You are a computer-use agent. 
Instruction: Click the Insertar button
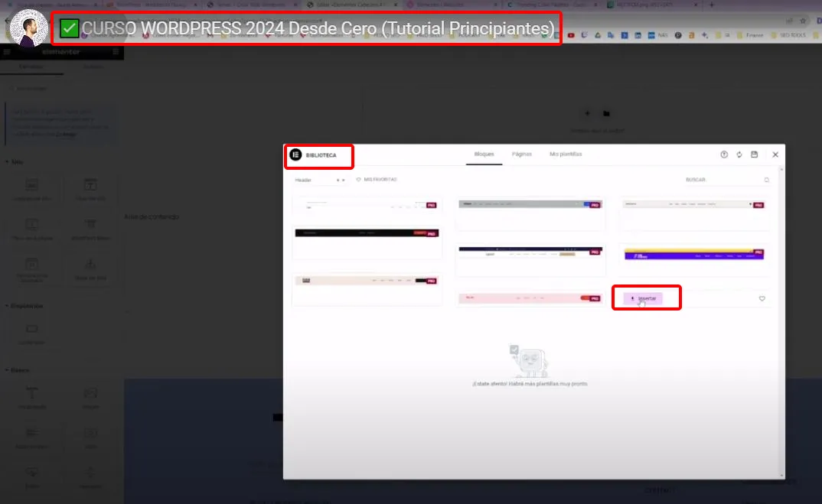(x=643, y=298)
